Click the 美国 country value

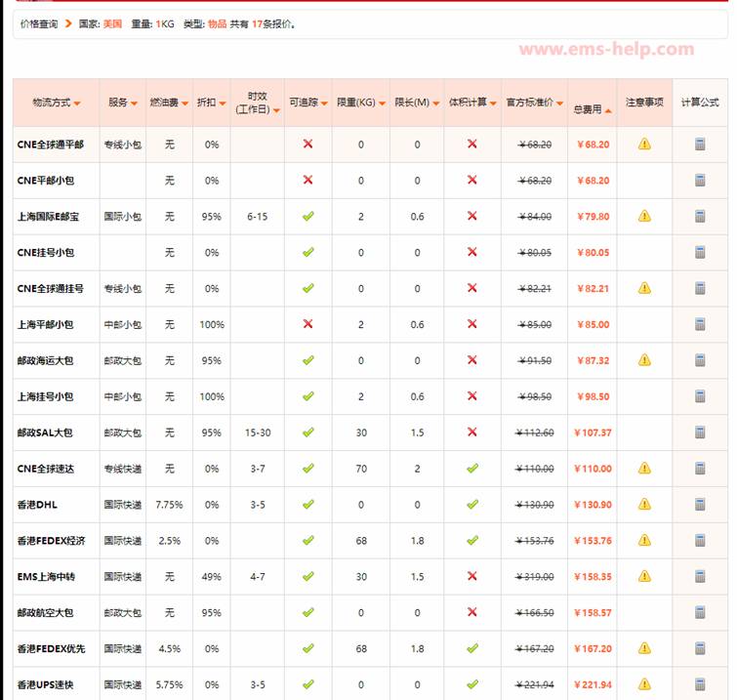click(x=113, y=24)
